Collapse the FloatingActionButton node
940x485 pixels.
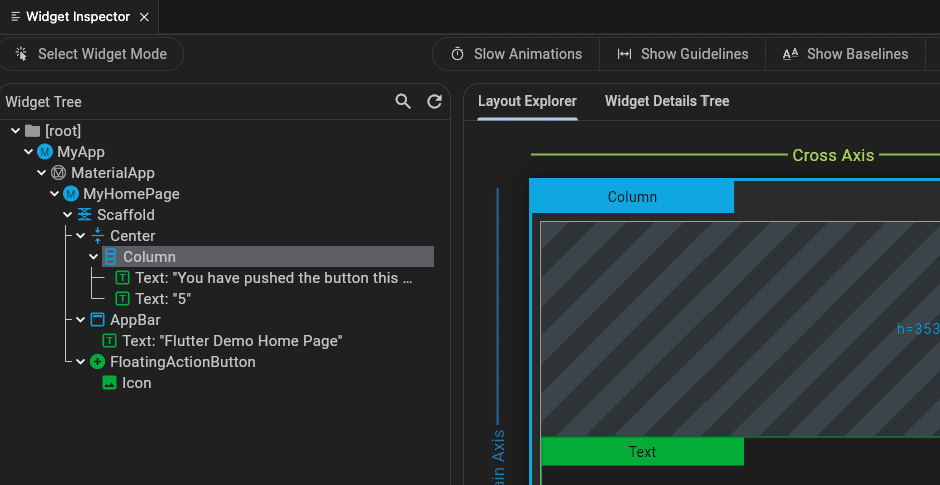81,362
